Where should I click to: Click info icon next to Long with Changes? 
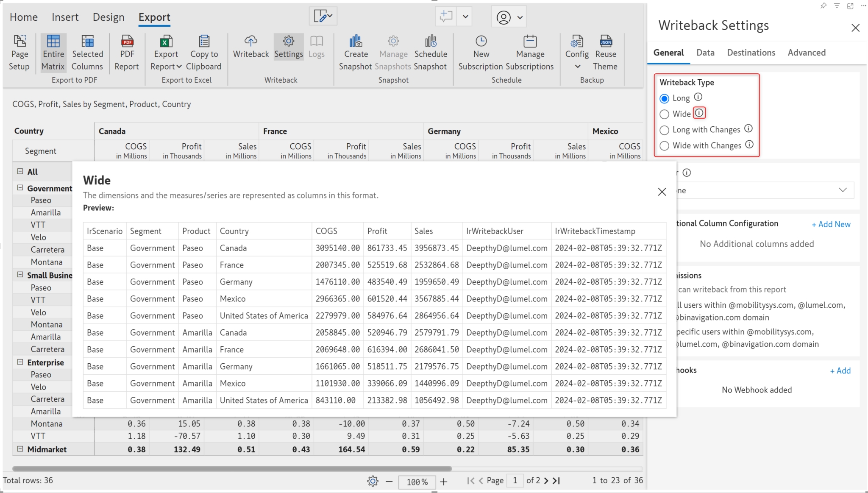748,128
